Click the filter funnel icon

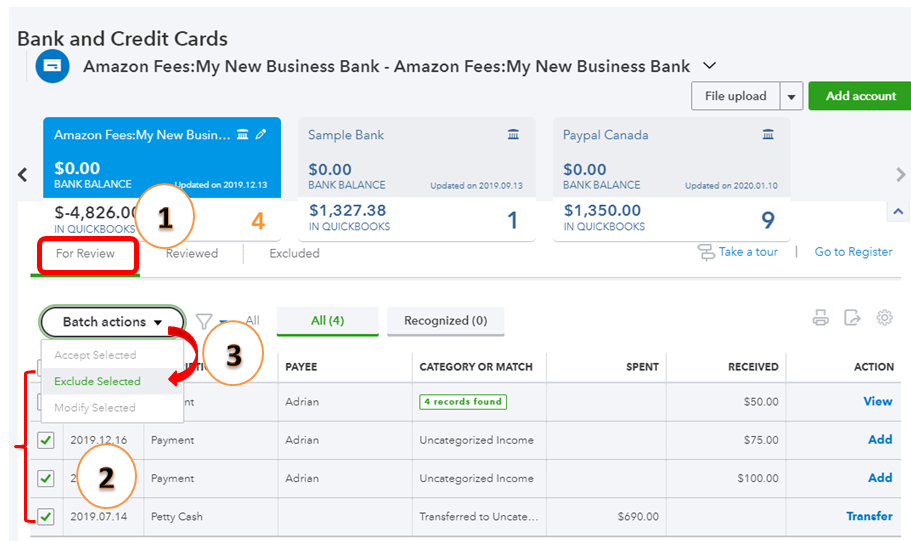click(x=204, y=321)
